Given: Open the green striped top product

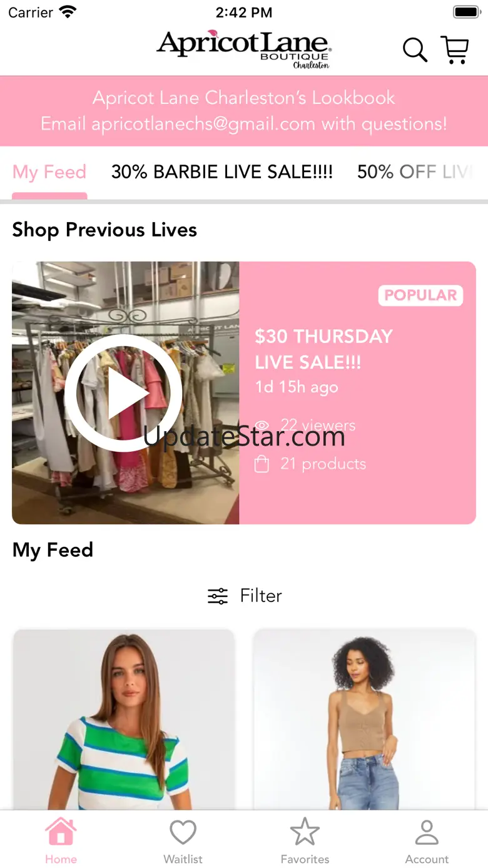Looking at the screenshot, I should pos(123,720).
